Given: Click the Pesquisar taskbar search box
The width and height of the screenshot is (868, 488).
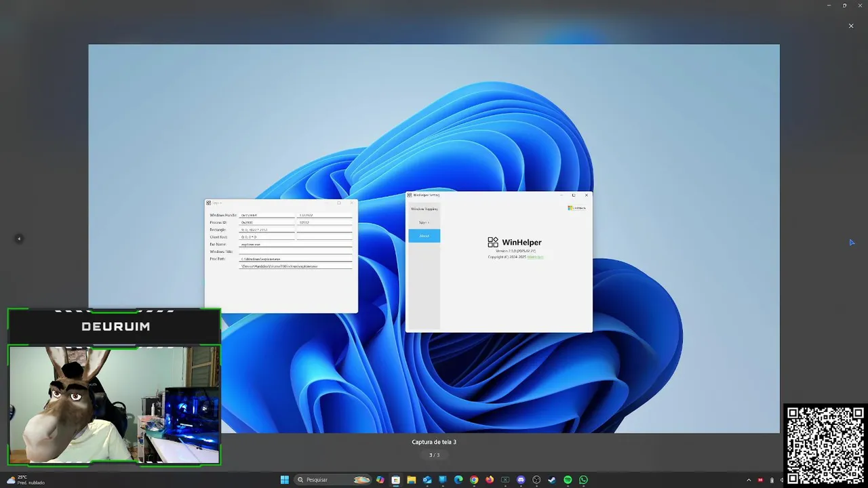Looking at the screenshot, I should click(333, 480).
